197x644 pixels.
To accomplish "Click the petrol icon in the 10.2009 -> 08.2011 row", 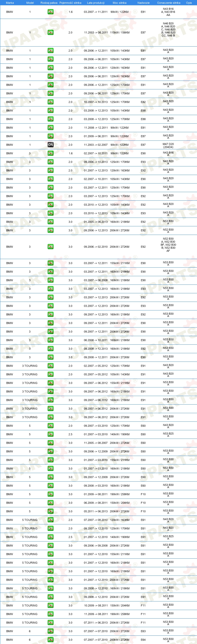I will pyautogui.click(x=50, y=605).
